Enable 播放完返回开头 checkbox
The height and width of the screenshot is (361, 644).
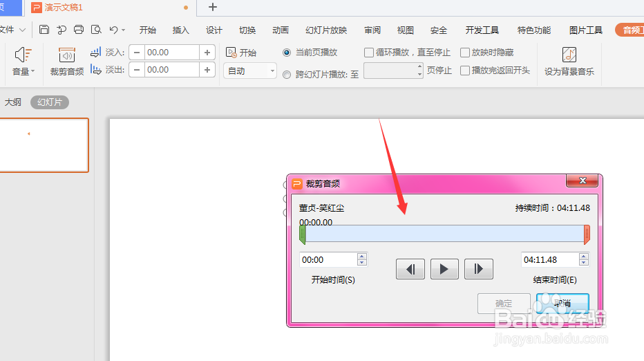pos(465,71)
